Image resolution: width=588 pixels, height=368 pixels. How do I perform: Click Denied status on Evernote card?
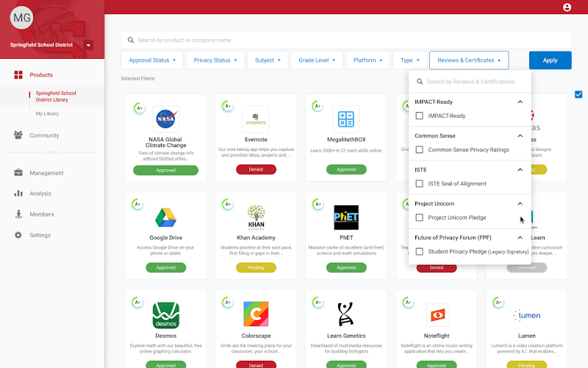click(x=256, y=169)
